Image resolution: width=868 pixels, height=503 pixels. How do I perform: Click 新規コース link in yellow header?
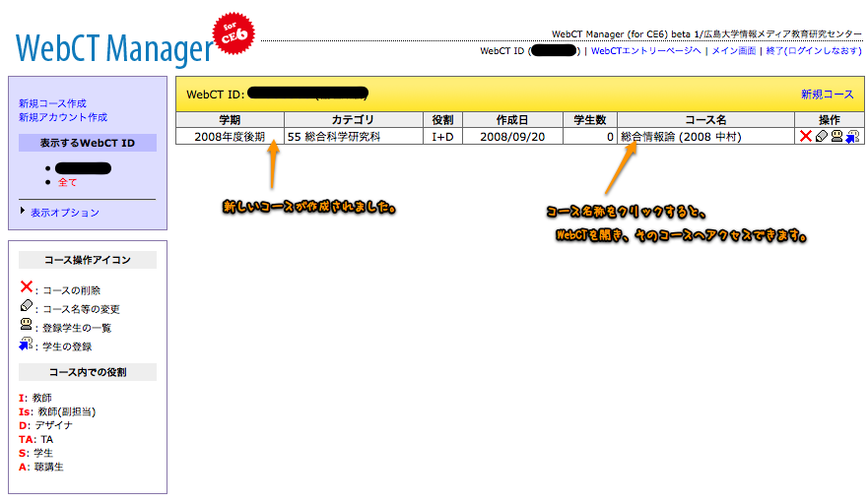click(x=827, y=94)
